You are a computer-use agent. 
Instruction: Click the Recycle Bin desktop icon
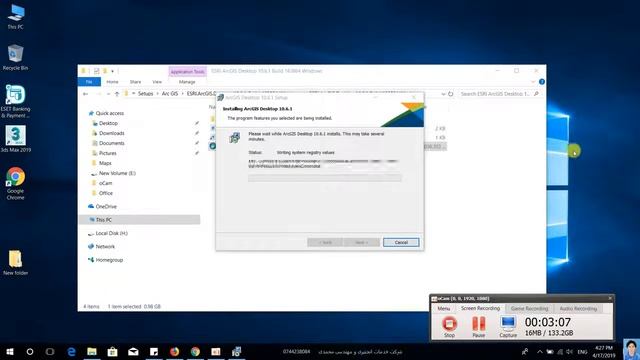[x=16, y=57]
